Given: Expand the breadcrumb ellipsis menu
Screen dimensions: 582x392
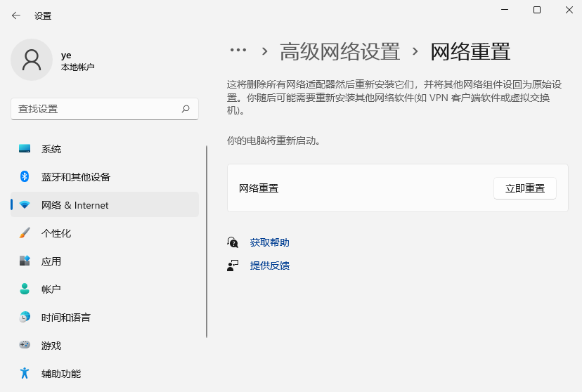Looking at the screenshot, I should pos(238,50).
